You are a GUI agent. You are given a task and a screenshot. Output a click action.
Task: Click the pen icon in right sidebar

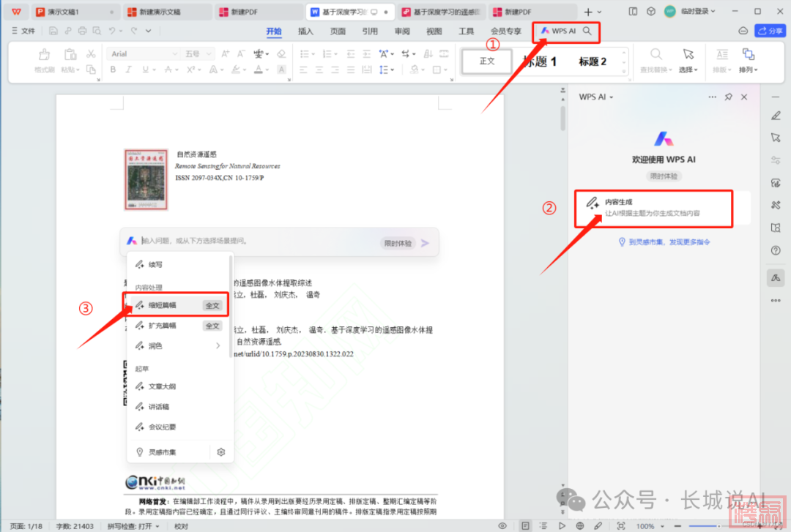(x=776, y=116)
